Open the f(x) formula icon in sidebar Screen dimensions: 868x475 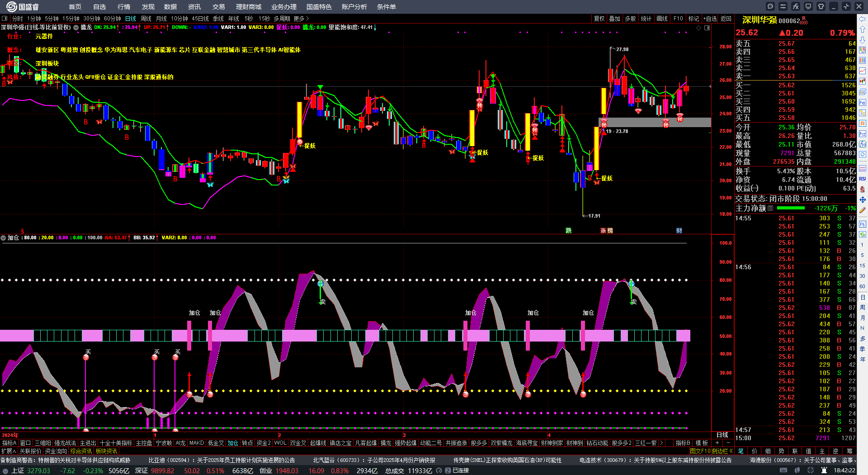point(863,144)
